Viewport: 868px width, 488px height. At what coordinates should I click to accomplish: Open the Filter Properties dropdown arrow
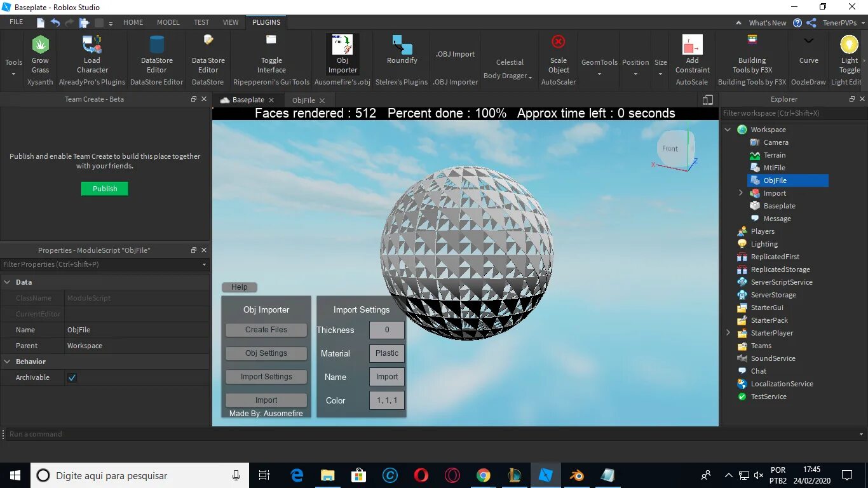coord(204,264)
